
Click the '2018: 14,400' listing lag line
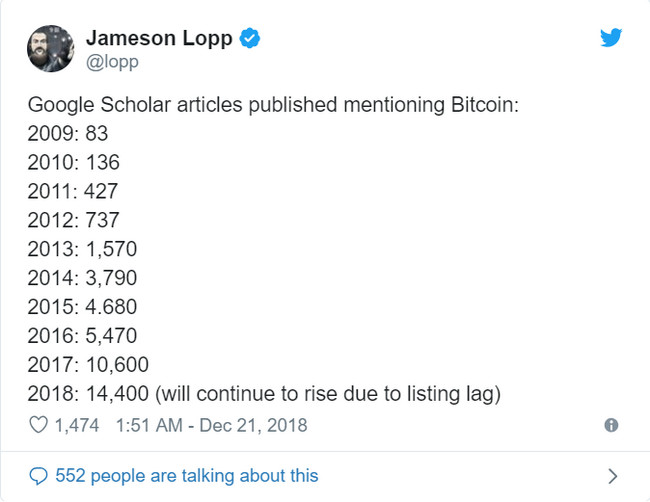tap(264, 394)
